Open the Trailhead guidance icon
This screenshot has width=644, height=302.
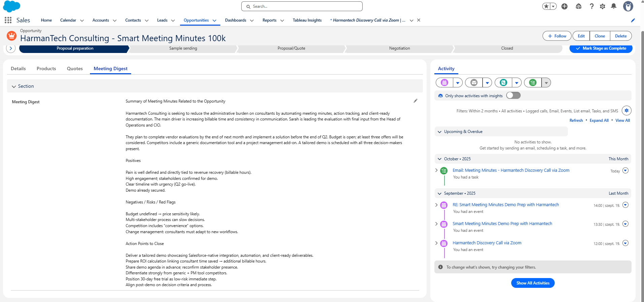pos(579,6)
